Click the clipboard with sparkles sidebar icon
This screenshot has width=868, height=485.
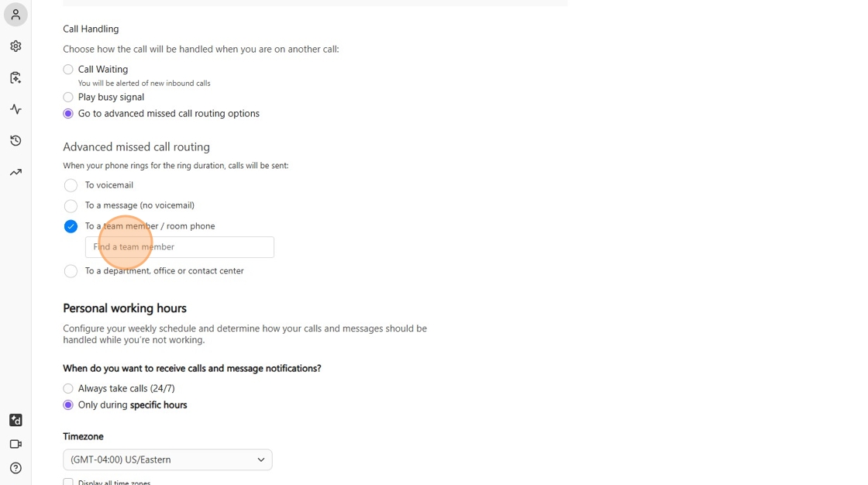(15, 77)
